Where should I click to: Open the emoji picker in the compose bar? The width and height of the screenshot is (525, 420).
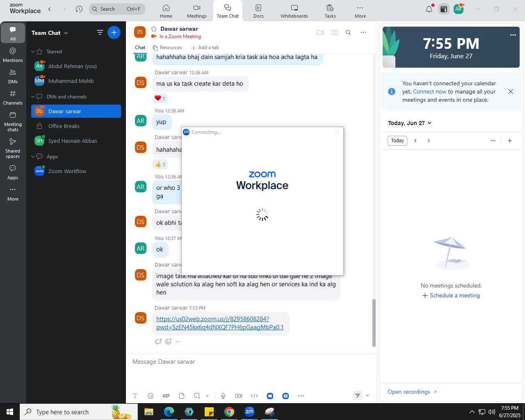pos(151,396)
